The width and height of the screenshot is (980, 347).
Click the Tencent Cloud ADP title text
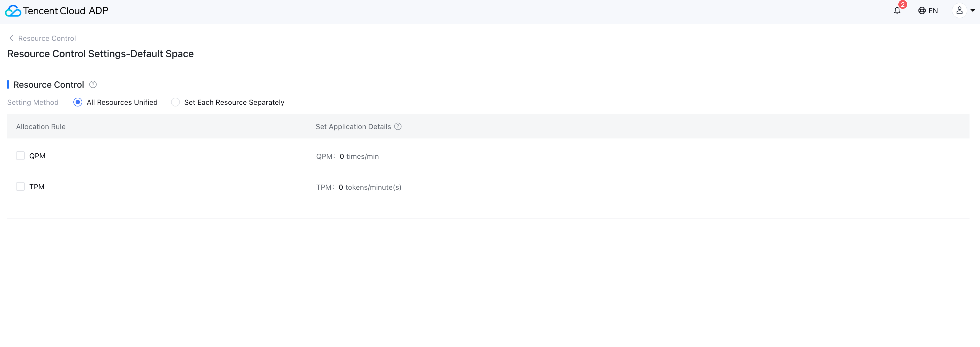pyautogui.click(x=65, y=11)
